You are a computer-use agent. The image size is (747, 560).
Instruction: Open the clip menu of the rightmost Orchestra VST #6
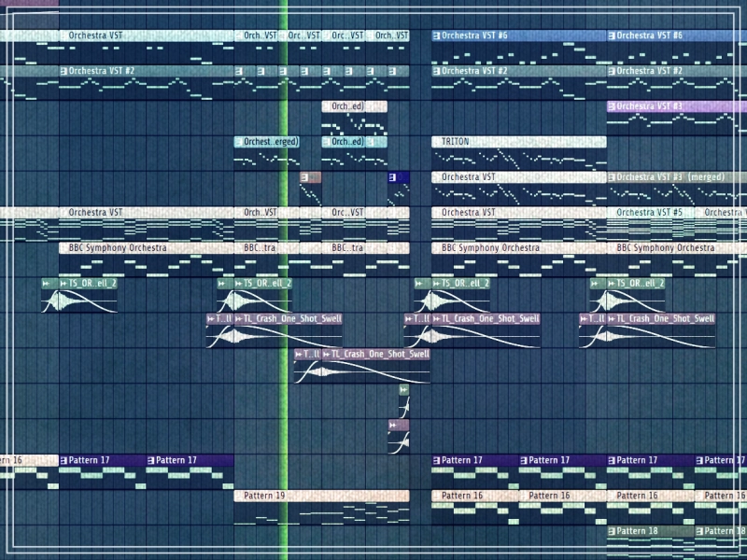coord(612,35)
